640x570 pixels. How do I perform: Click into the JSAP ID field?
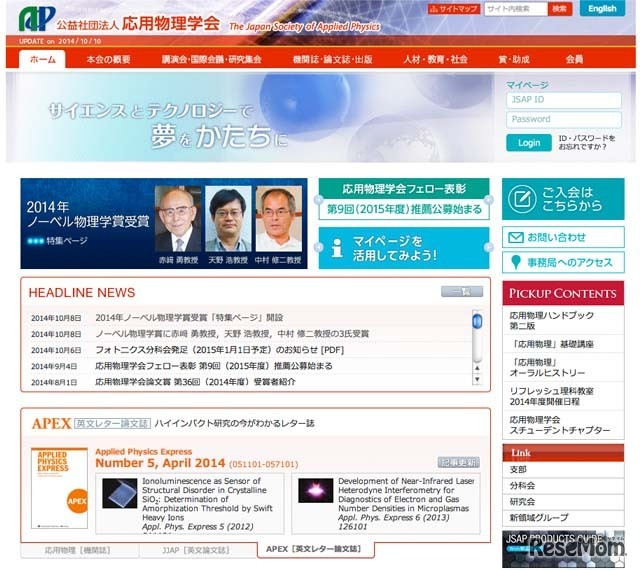point(564,100)
